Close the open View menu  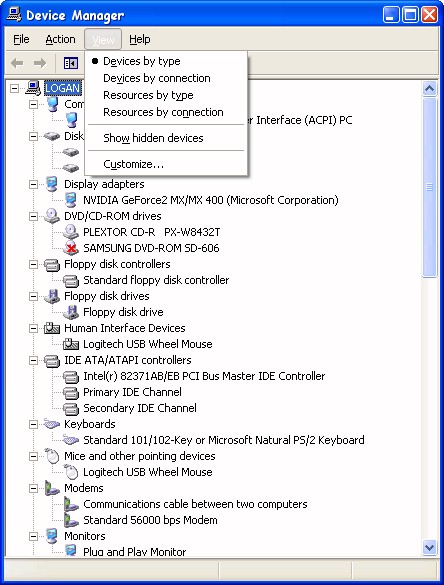click(103, 39)
